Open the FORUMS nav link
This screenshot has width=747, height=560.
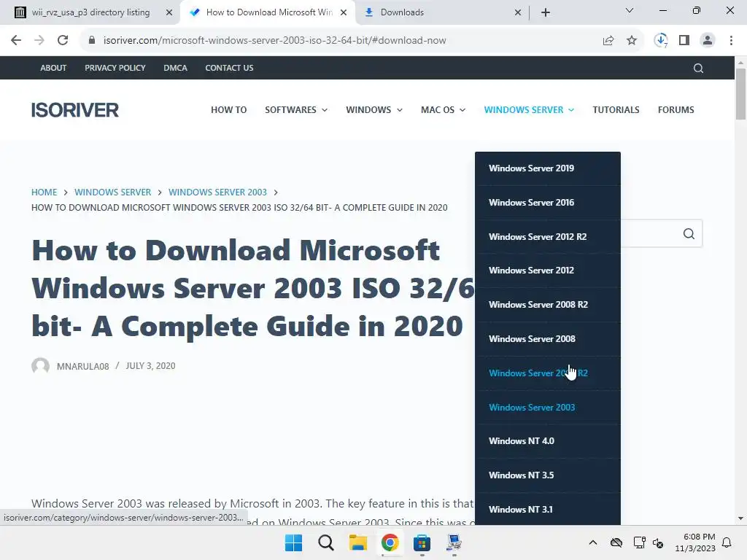(x=676, y=109)
